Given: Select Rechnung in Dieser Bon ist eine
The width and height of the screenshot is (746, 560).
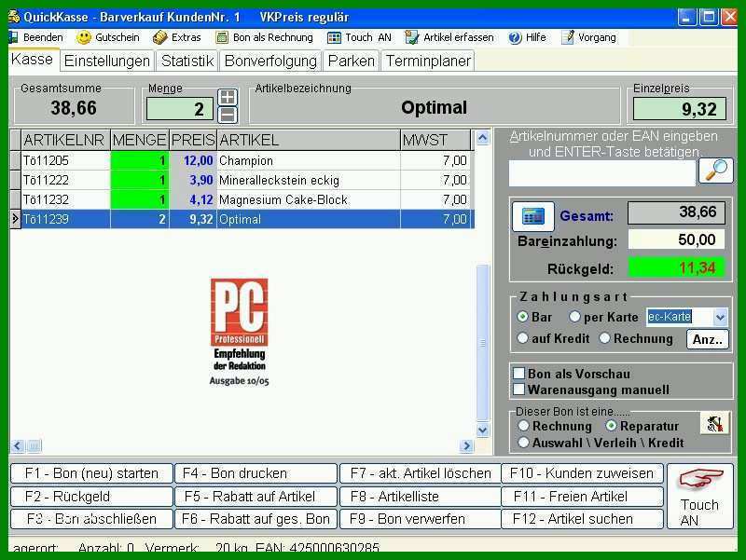Looking at the screenshot, I should [523, 426].
